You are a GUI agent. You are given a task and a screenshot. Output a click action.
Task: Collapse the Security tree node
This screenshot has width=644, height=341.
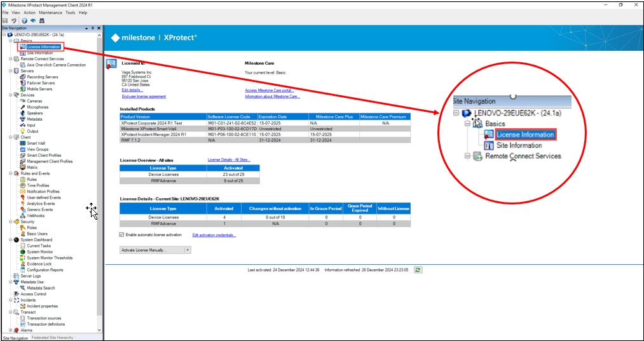pyautogui.click(x=10, y=222)
